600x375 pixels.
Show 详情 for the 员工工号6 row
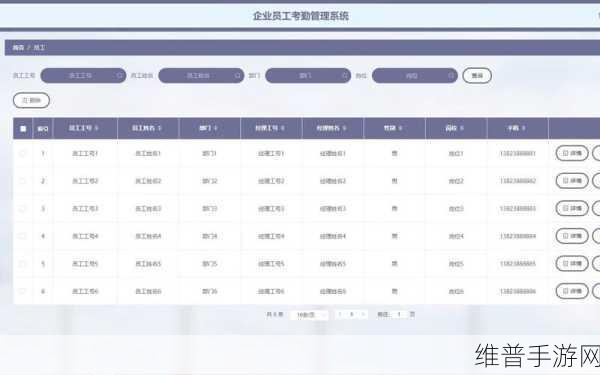[572, 291]
